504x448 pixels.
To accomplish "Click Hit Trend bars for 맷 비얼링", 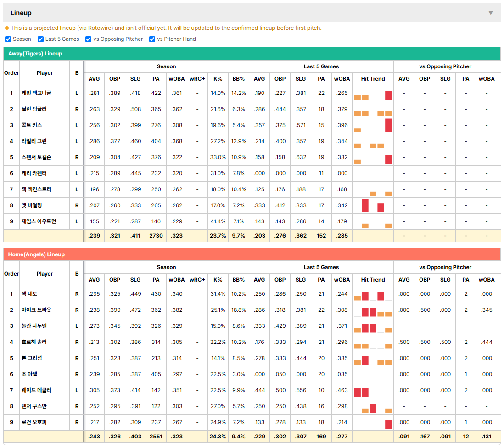I will (373, 205).
